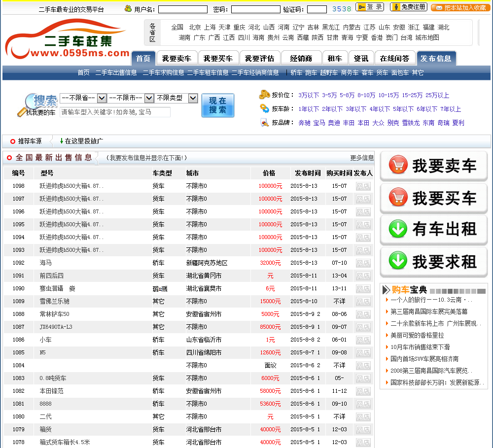
Task: Open the 在线问答 tab
Action: (x=394, y=59)
